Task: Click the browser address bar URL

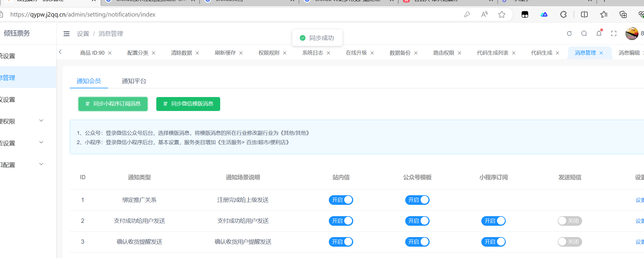Action: point(83,15)
